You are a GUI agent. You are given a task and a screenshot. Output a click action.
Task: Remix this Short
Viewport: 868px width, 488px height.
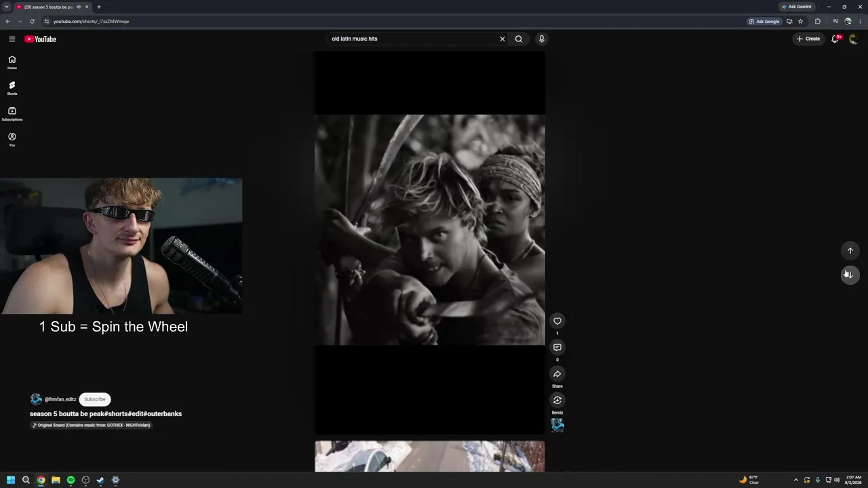pos(557,401)
